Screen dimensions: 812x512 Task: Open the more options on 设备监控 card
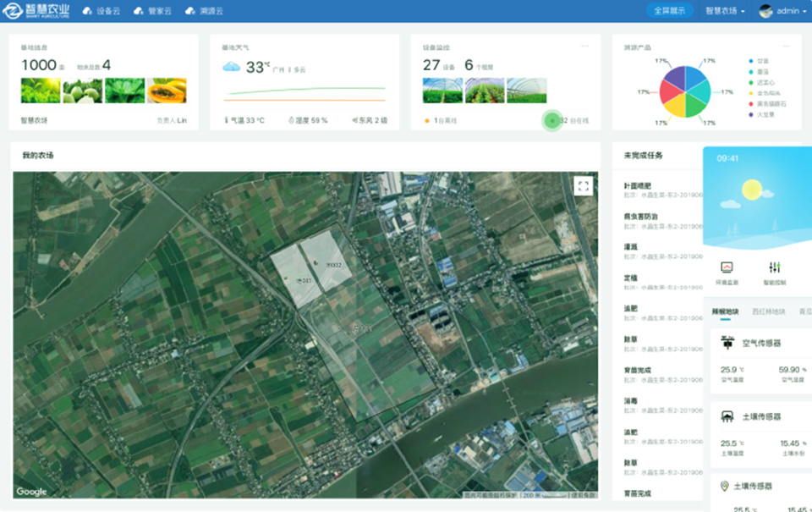click(584, 46)
